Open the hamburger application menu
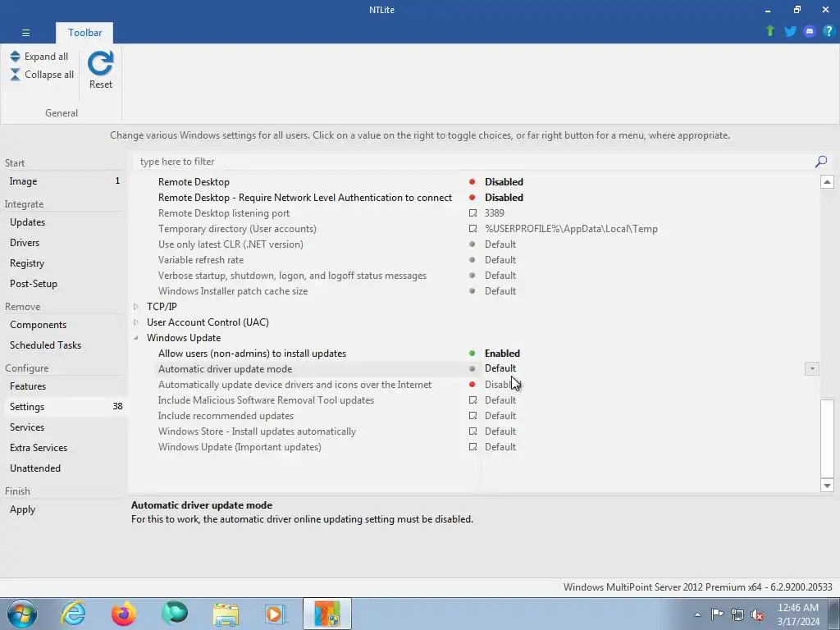840x630 pixels. click(25, 33)
